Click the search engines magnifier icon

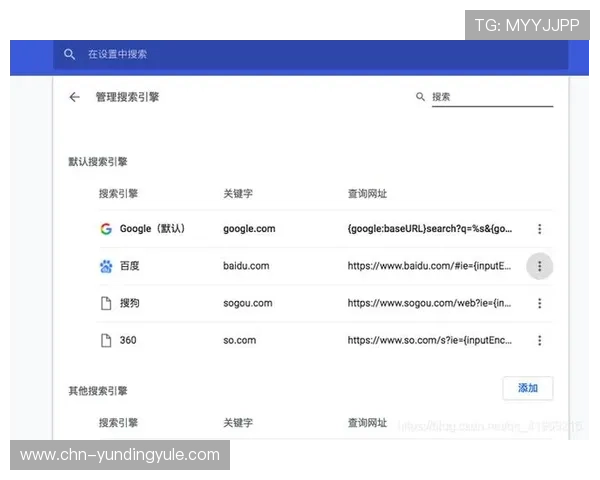(420, 97)
